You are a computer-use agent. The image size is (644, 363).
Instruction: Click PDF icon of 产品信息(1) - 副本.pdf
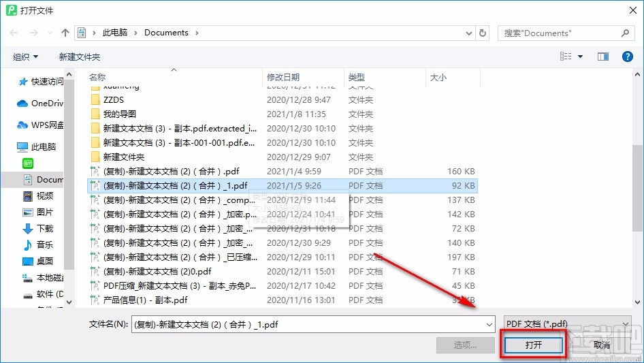(x=95, y=300)
